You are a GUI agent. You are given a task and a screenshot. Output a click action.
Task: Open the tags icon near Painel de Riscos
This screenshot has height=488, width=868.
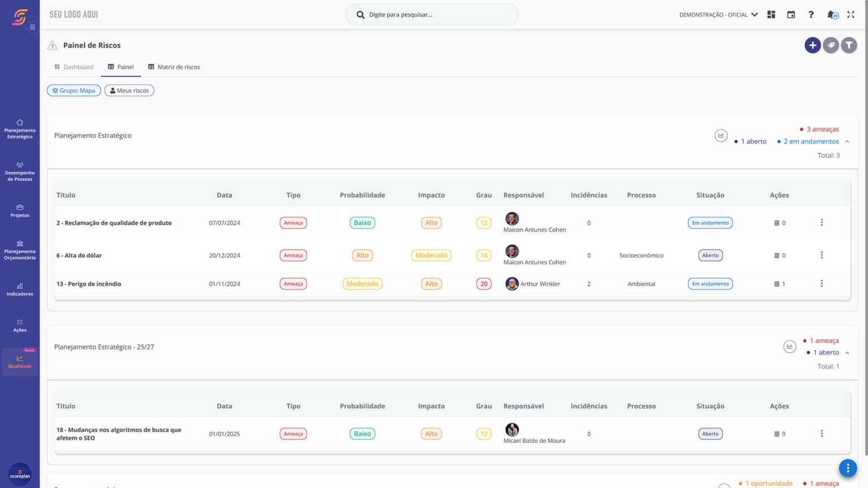pos(831,45)
